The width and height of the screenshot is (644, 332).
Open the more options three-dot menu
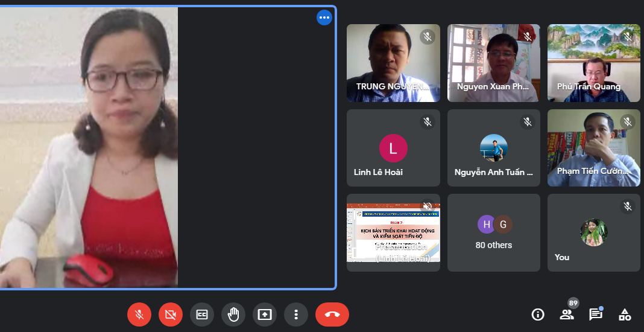(296, 314)
